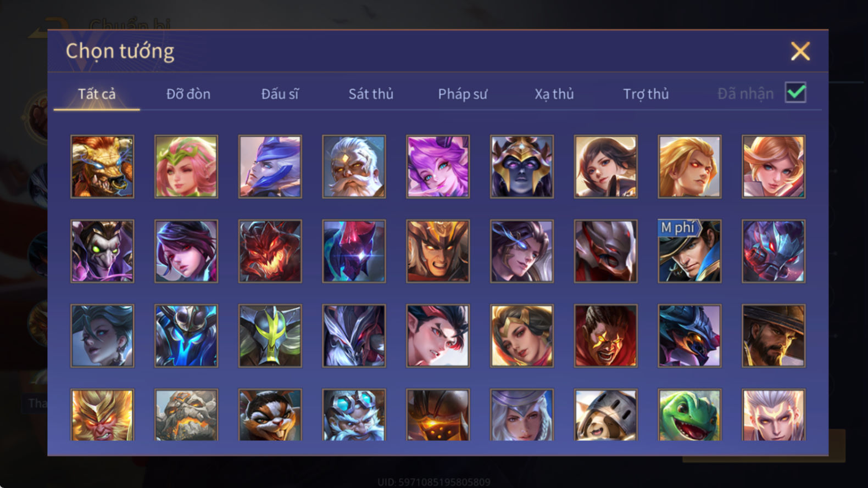Viewport: 868px width, 488px height.
Task: Select the green frog hero portrait
Action: click(689, 415)
